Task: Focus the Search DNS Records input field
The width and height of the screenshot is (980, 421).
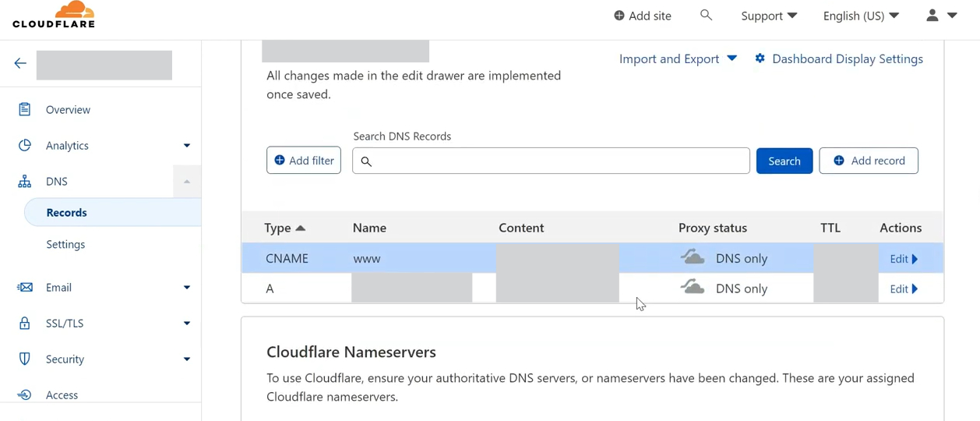Action: 551,161
